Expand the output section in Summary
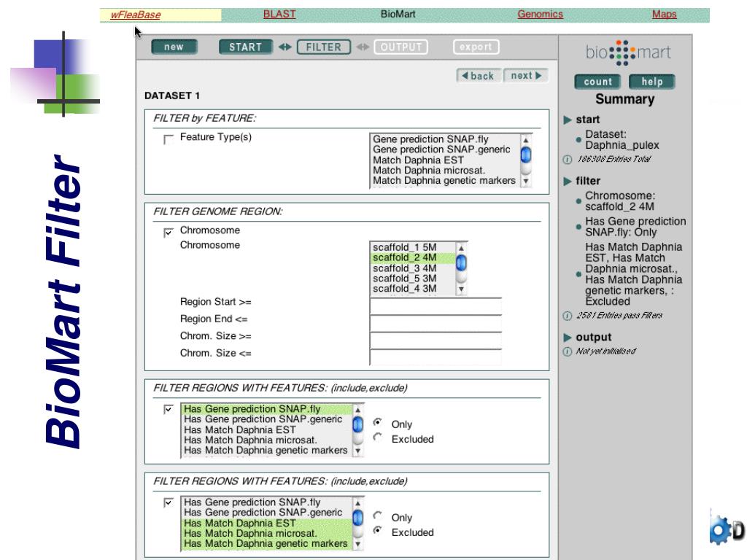 (568, 338)
